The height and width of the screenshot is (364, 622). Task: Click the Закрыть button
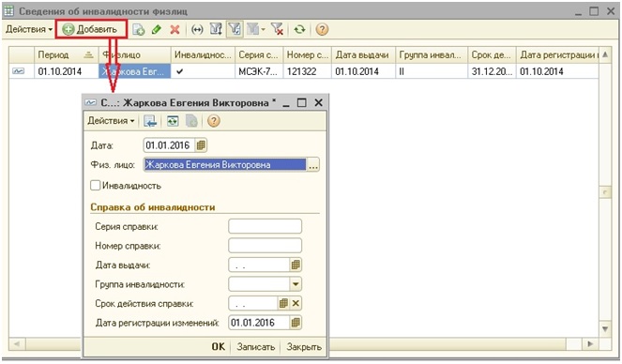(x=304, y=347)
